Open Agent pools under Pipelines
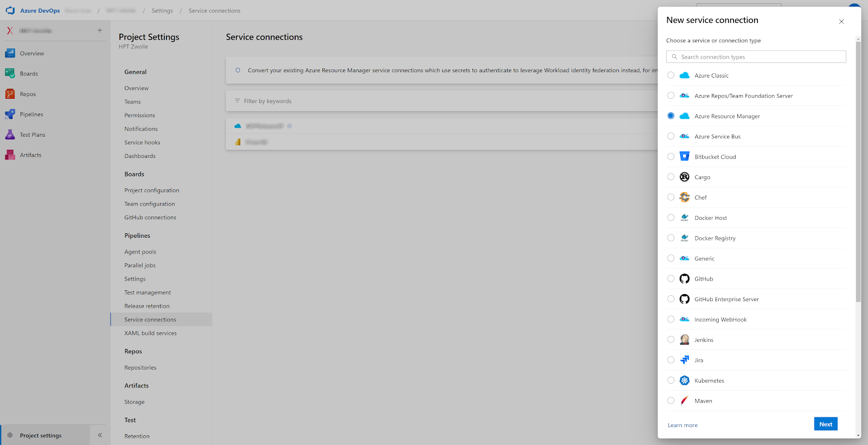Image resolution: width=868 pixels, height=445 pixels. point(140,252)
